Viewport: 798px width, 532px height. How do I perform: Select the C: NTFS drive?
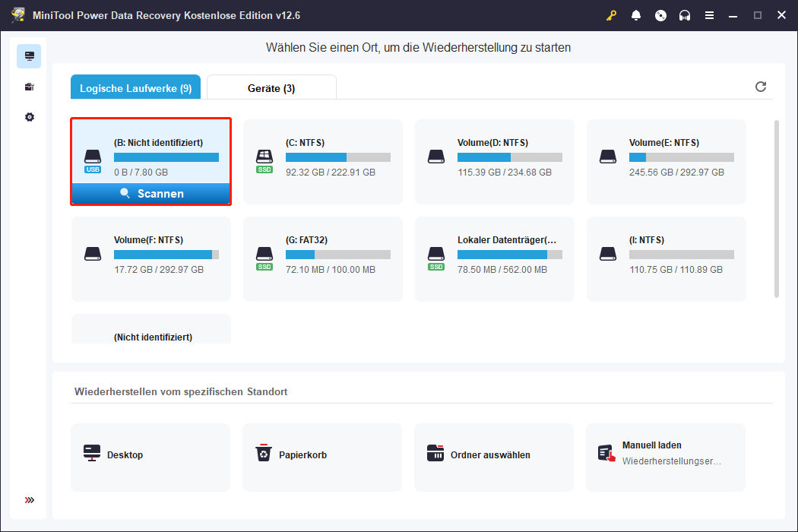[322, 161]
